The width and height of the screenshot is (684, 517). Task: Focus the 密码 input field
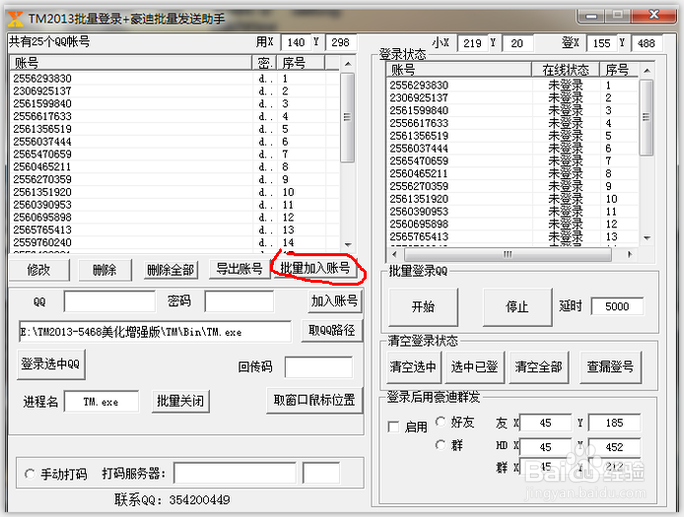[x=239, y=301]
